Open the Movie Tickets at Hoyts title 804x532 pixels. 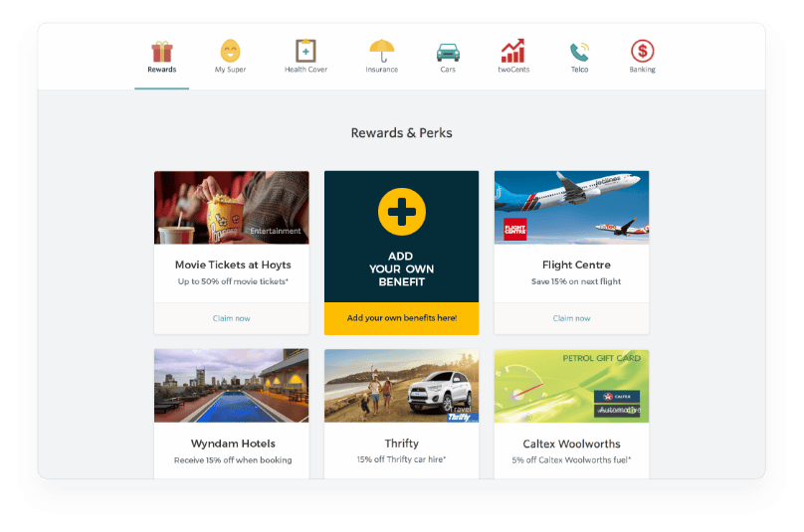pyautogui.click(x=233, y=265)
